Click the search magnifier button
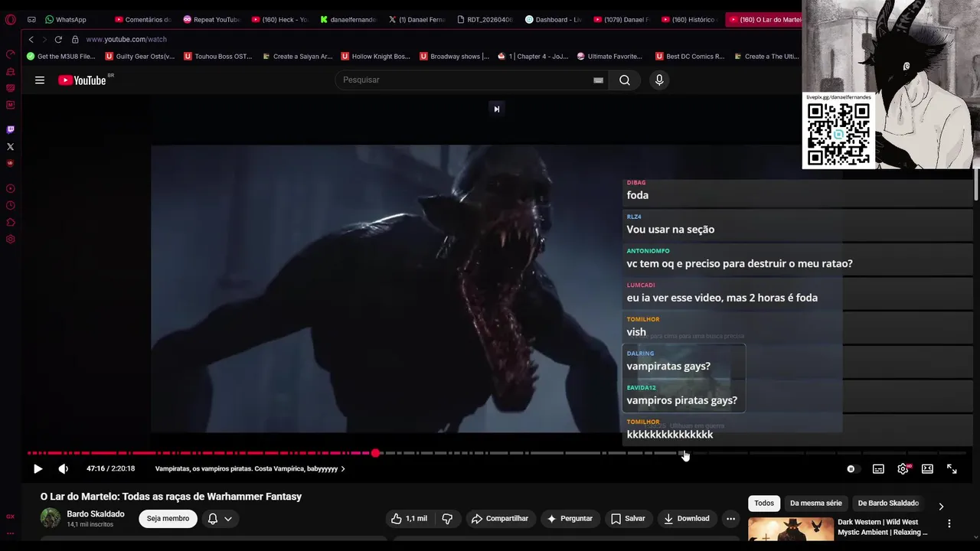Image resolution: width=980 pixels, height=551 pixels. [x=625, y=80]
